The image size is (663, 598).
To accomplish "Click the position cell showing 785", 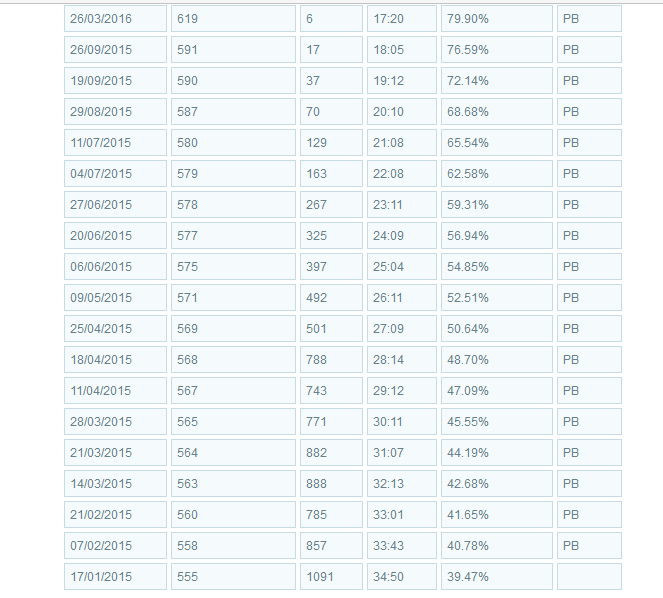I will 330,515.
